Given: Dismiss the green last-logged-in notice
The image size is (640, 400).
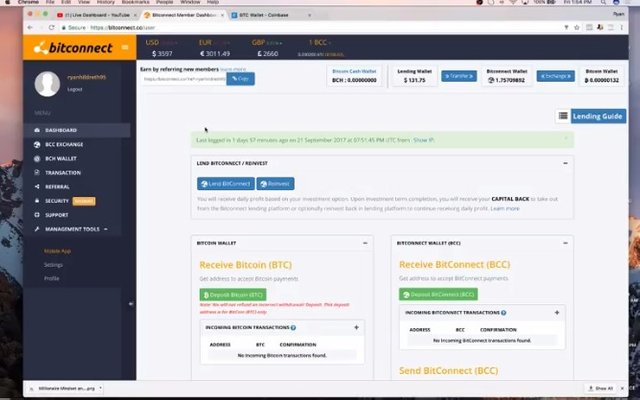Looking at the screenshot, I should 566,138.
